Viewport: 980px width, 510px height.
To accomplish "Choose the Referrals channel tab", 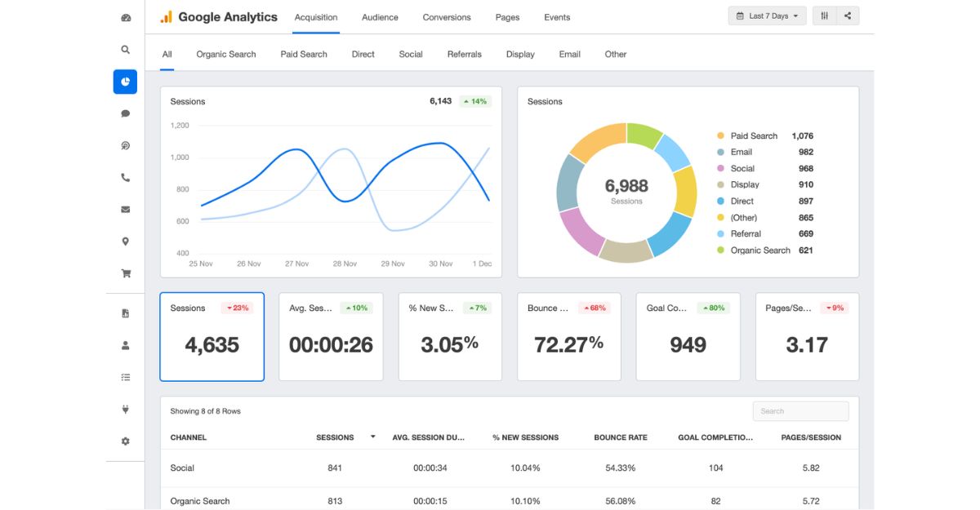I will tap(465, 54).
